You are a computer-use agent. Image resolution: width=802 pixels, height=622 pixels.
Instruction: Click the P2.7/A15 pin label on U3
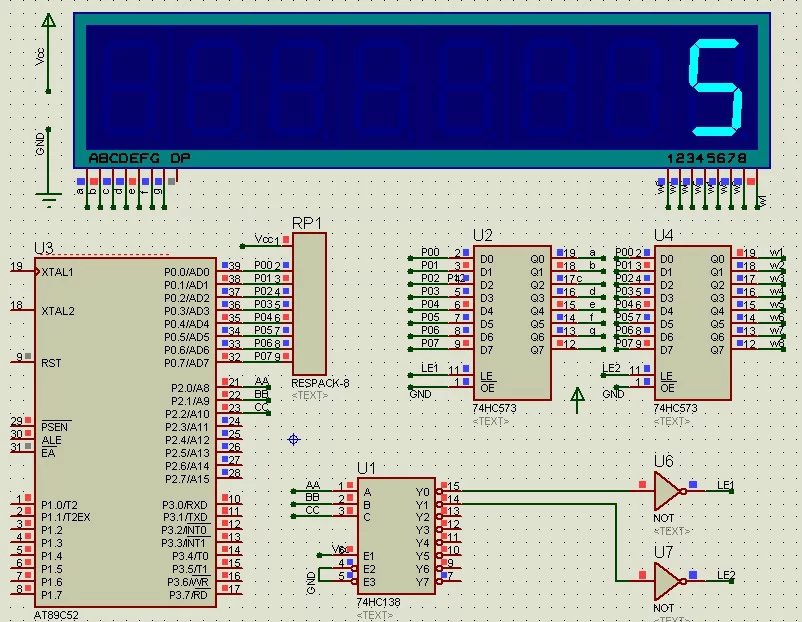point(187,479)
